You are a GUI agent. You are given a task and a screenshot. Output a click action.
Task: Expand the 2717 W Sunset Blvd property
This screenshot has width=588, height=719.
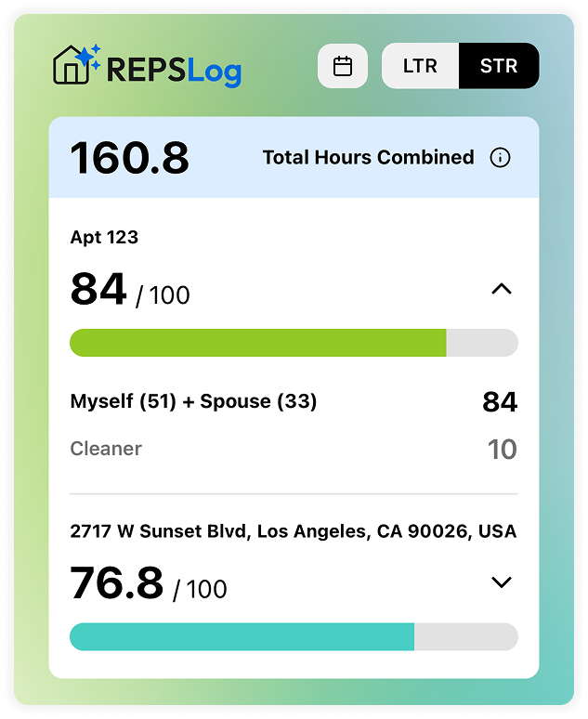[x=502, y=582]
